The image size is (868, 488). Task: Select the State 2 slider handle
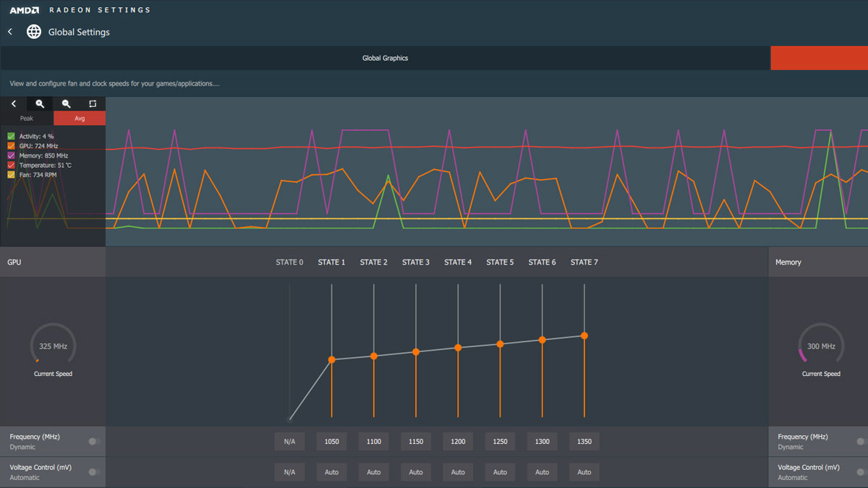pos(374,356)
